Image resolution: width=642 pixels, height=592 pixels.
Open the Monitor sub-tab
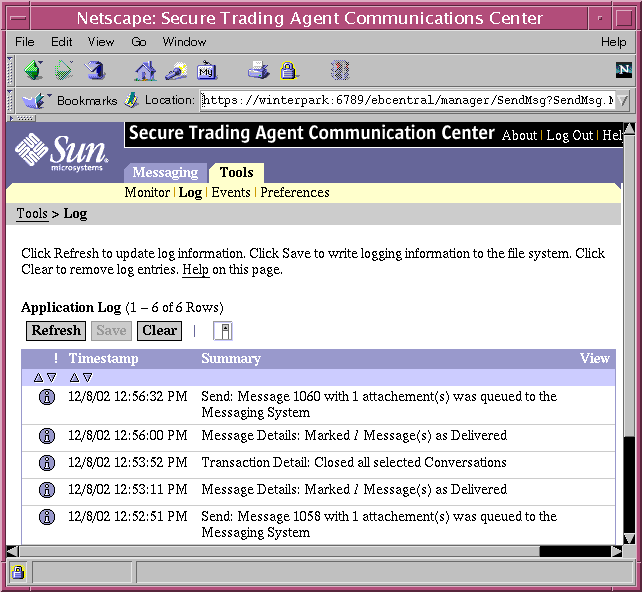147,192
